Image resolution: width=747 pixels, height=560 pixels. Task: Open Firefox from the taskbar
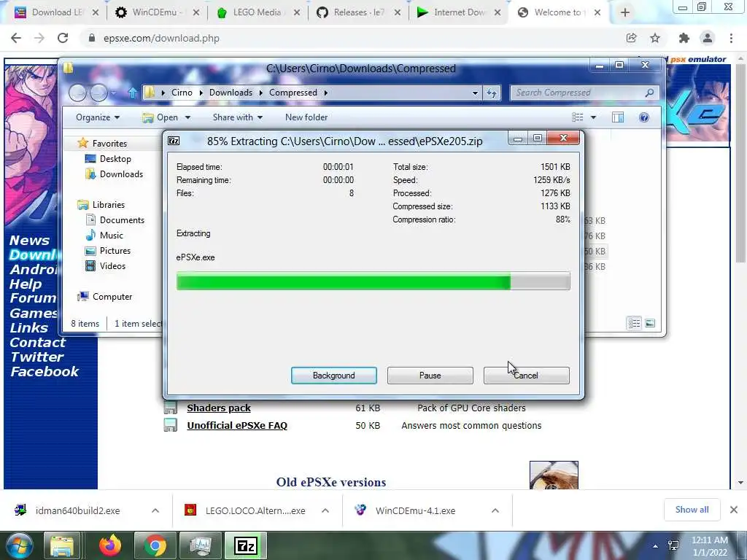[x=110, y=545]
